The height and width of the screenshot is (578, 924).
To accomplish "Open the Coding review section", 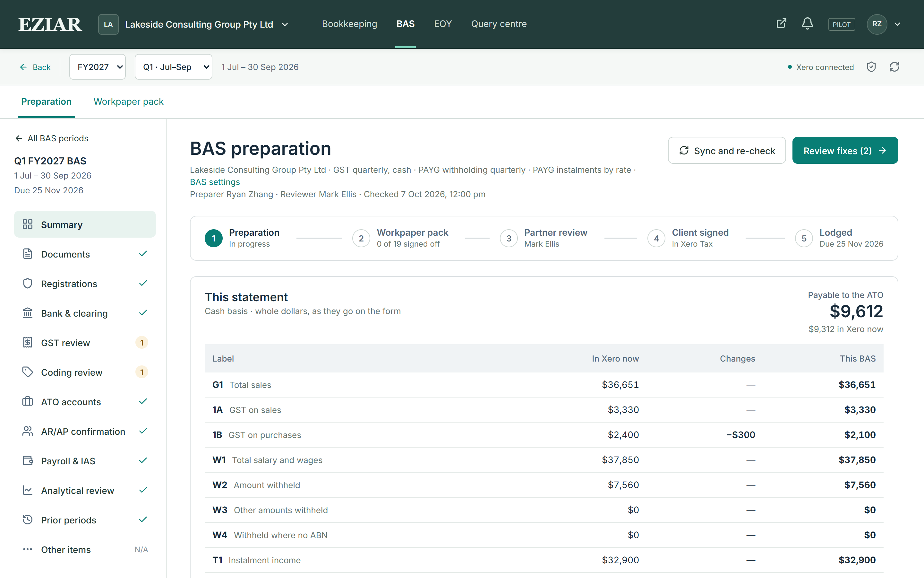I will click(85, 372).
